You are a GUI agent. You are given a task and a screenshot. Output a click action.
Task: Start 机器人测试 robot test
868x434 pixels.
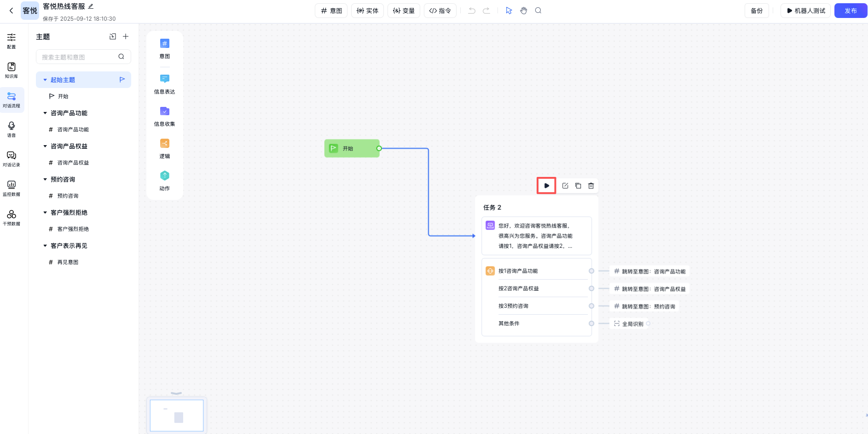(805, 11)
